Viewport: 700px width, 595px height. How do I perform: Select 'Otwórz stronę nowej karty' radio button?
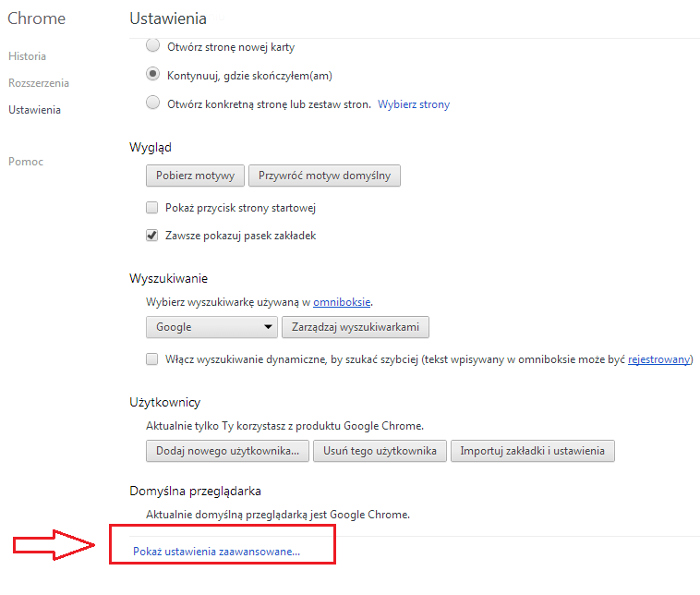pyautogui.click(x=152, y=46)
